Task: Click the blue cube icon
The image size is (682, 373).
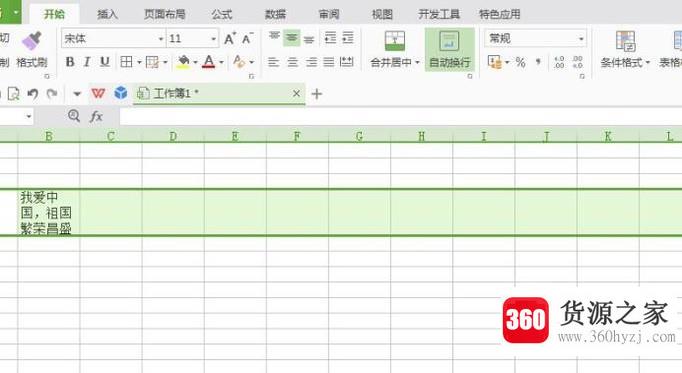Action: 121,93
